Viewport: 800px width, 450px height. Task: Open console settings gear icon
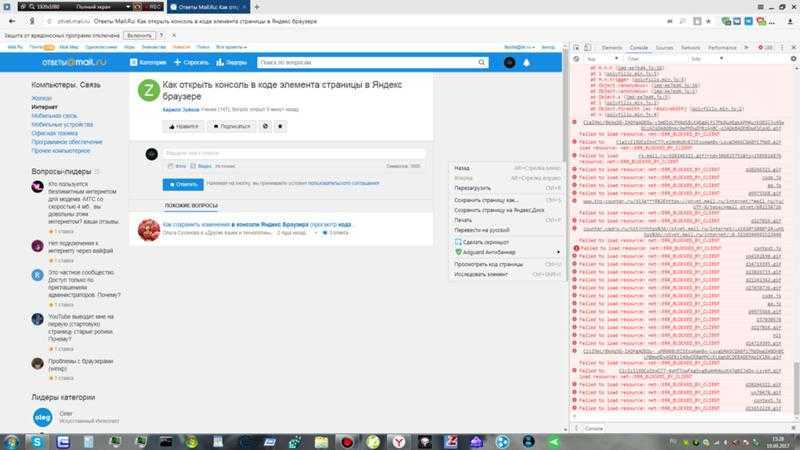[793, 59]
